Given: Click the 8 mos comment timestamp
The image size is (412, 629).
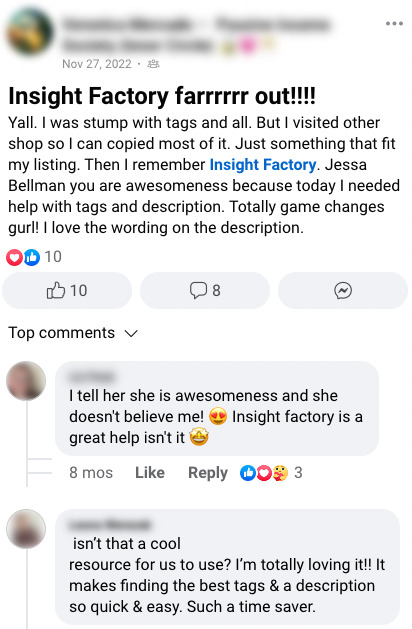Looking at the screenshot, I should [91, 473].
